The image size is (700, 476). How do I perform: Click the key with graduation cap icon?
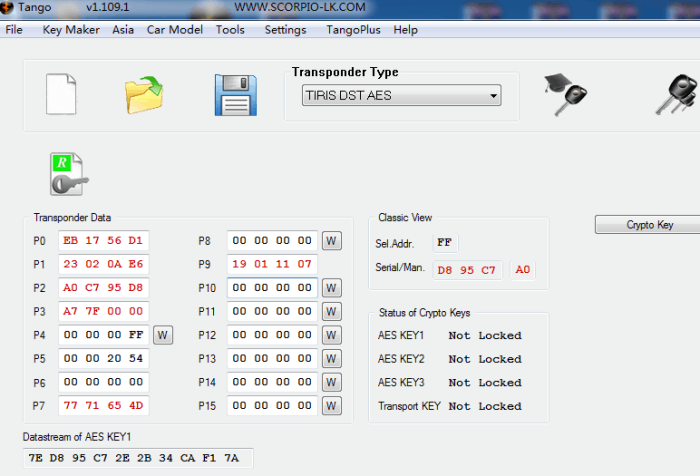[x=565, y=95]
